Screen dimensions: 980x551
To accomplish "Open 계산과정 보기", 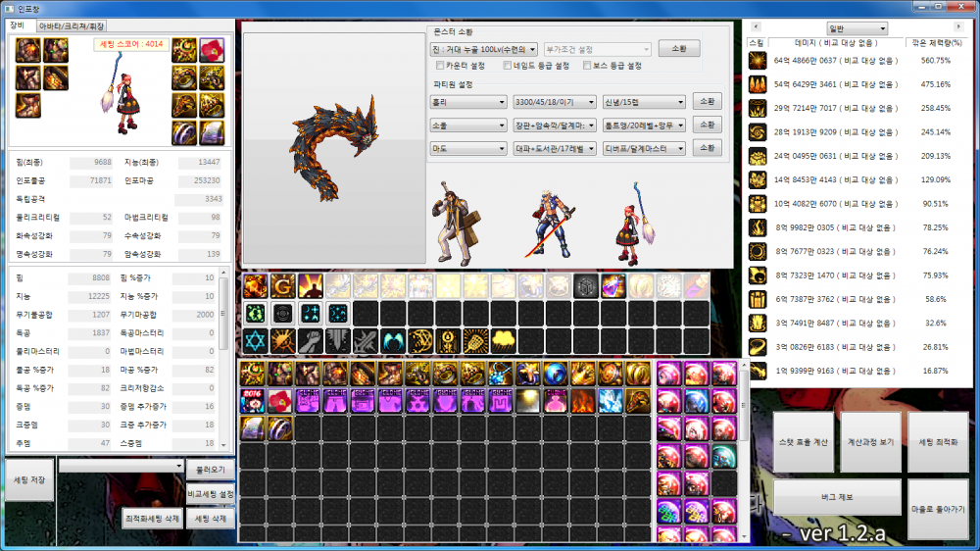I will [870, 442].
